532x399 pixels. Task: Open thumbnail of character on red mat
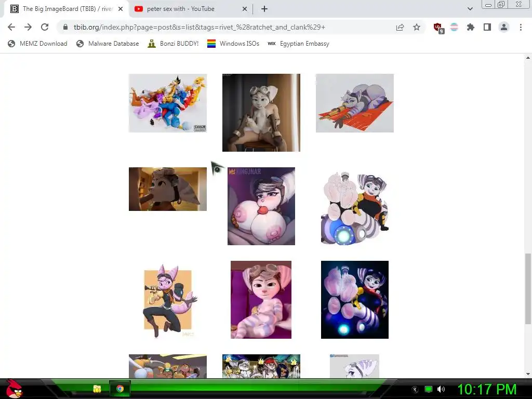[354, 103]
